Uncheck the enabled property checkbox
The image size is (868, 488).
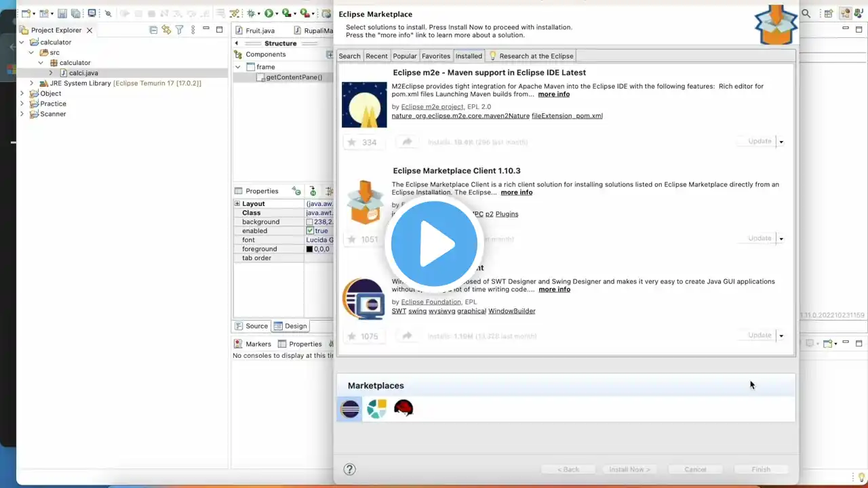click(x=310, y=230)
